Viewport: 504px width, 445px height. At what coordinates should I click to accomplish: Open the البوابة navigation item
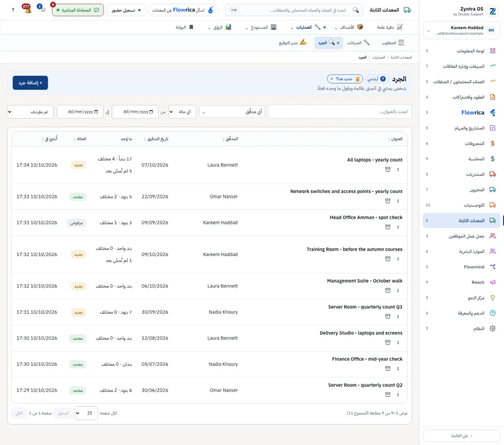[x=184, y=27]
